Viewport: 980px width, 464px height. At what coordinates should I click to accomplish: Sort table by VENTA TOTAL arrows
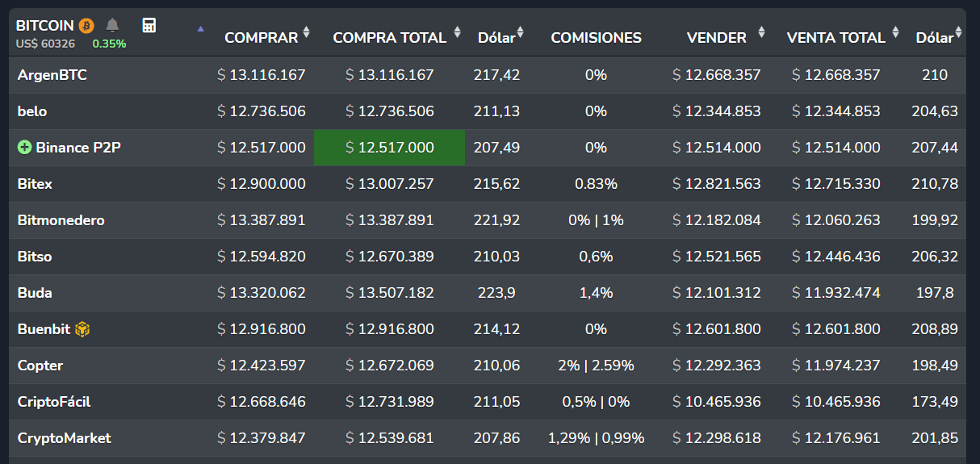(x=895, y=34)
